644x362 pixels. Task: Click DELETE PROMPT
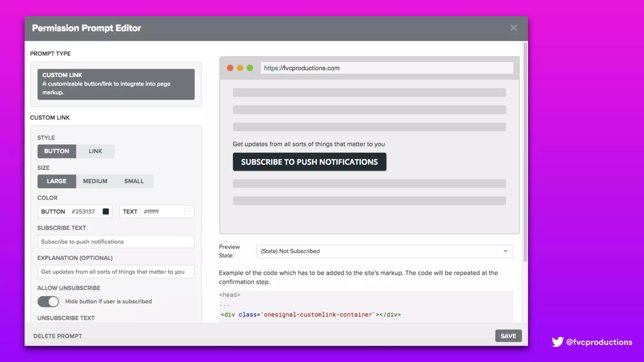pos(58,336)
